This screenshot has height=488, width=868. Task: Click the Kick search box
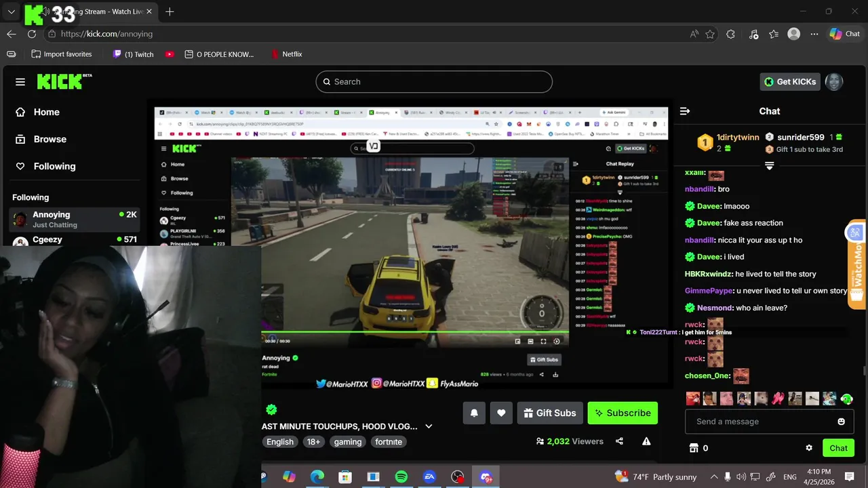tap(434, 81)
